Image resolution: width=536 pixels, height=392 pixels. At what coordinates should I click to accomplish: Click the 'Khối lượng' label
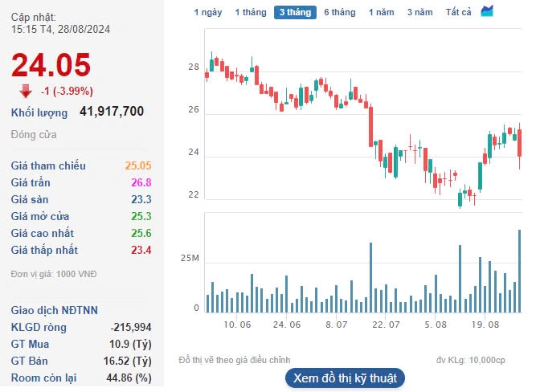tap(39, 112)
